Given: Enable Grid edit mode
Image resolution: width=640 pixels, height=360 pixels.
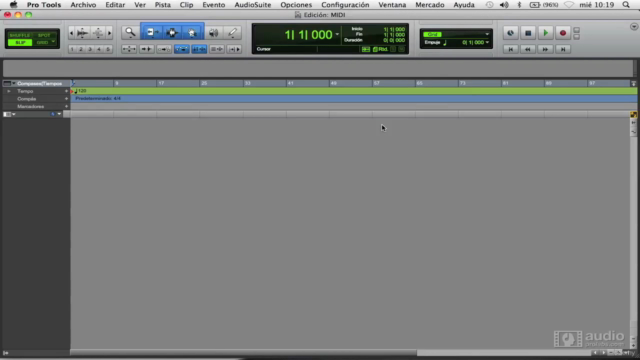Looking at the screenshot, I should pyautogui.click(x=42, y=42).
